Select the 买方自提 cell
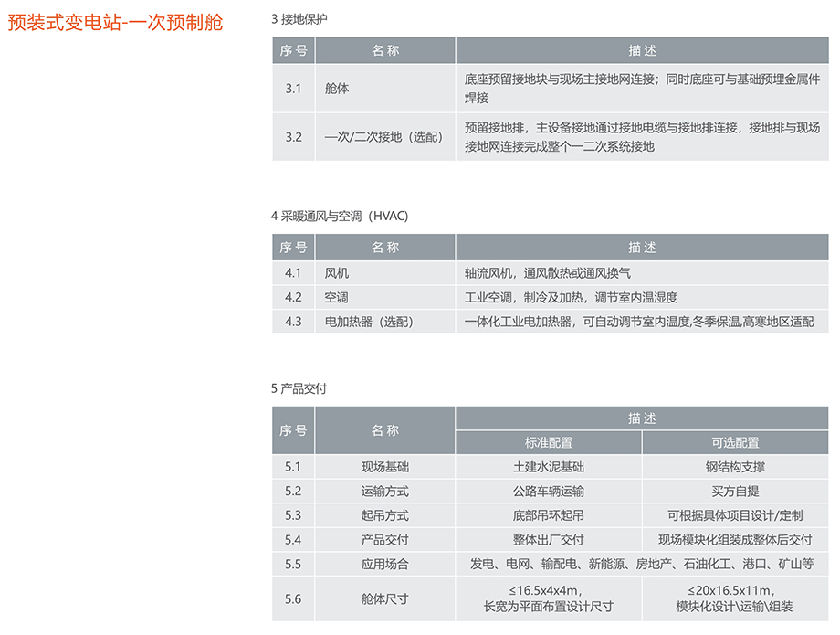This screenshot has width=840, height=635. click(735, 492)
